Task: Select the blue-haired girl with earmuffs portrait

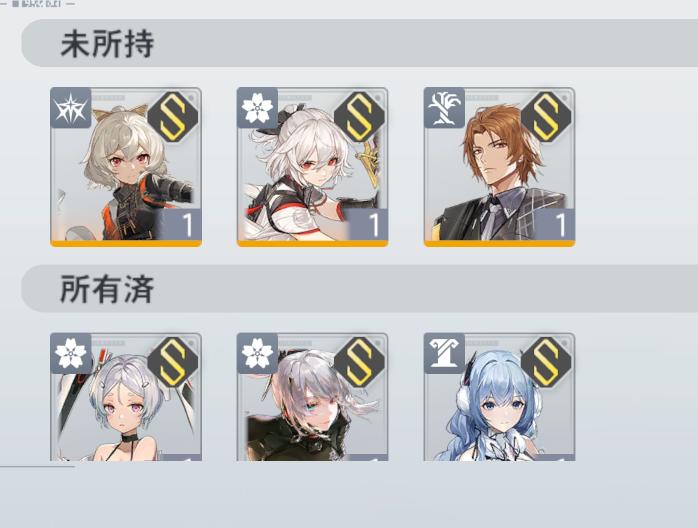Action: pyautogui.click(x=499, y=397)
